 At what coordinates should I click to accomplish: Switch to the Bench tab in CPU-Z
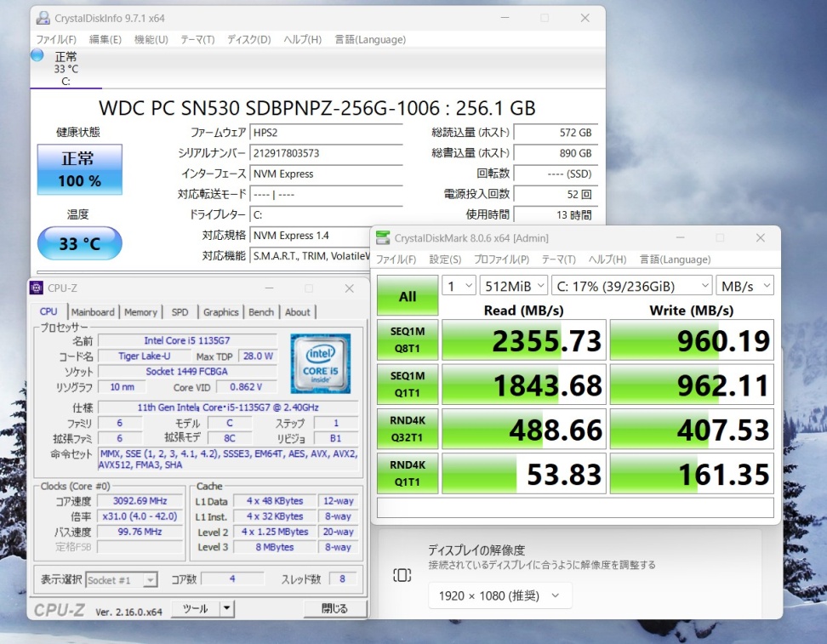click(x=261, y=312)
